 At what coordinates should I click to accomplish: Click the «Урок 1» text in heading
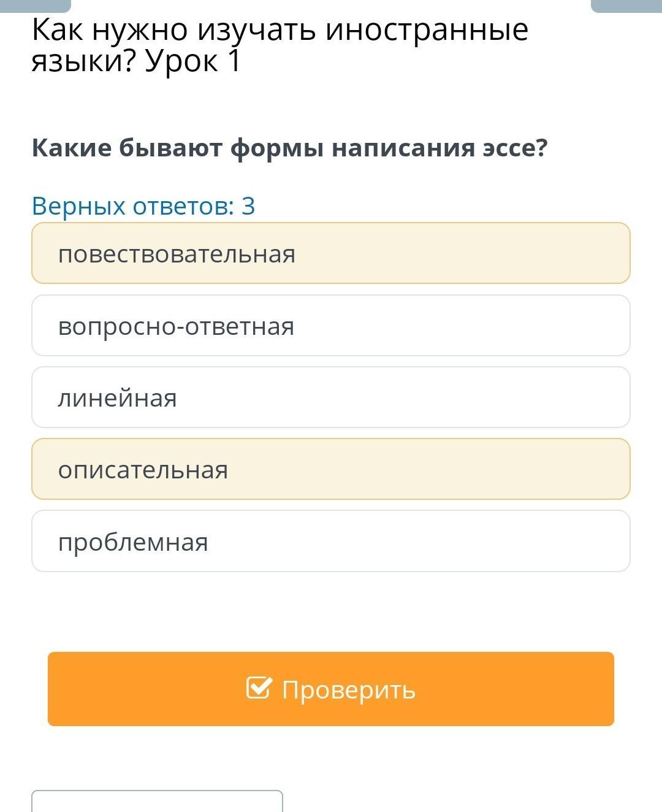[192, 61]
